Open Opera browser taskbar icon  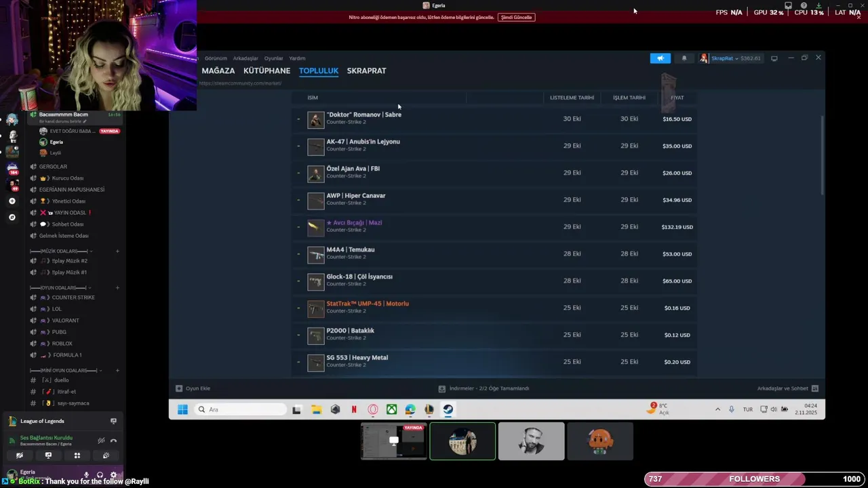click(373, 409)
